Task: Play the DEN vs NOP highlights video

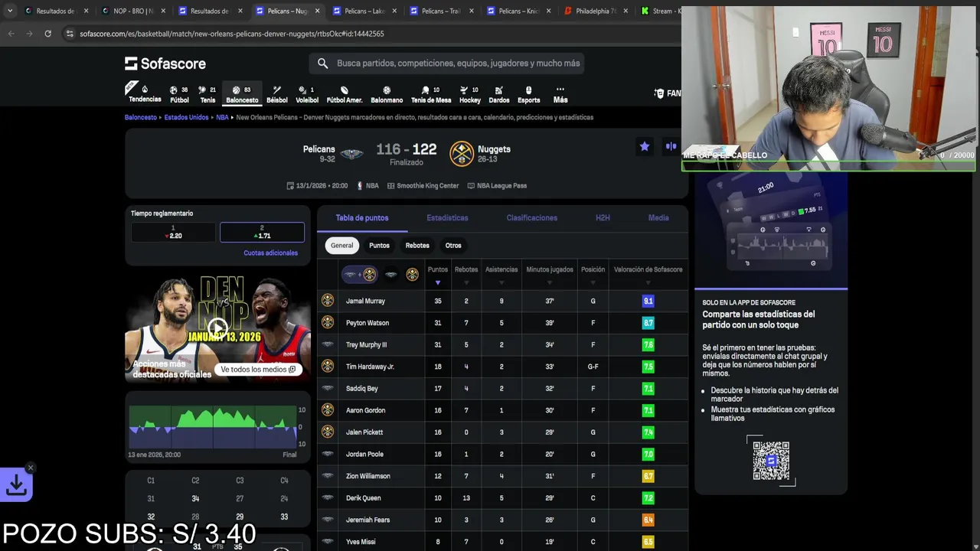Action: (217, 328)
